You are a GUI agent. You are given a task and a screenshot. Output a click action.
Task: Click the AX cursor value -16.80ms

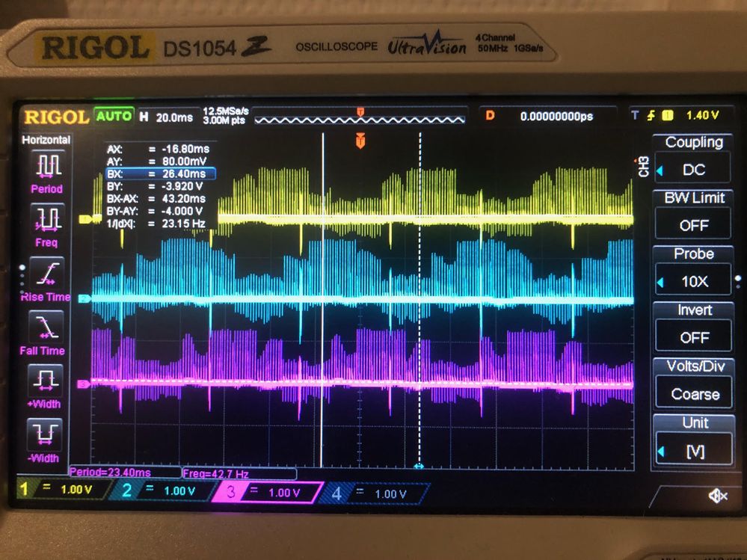tap(185, 149)
